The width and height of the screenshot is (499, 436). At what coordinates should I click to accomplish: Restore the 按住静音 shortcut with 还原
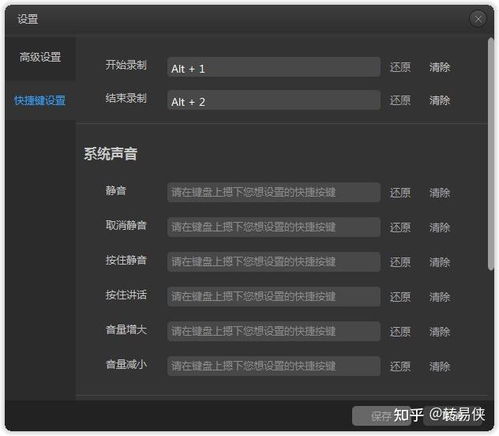pos(400,262)
